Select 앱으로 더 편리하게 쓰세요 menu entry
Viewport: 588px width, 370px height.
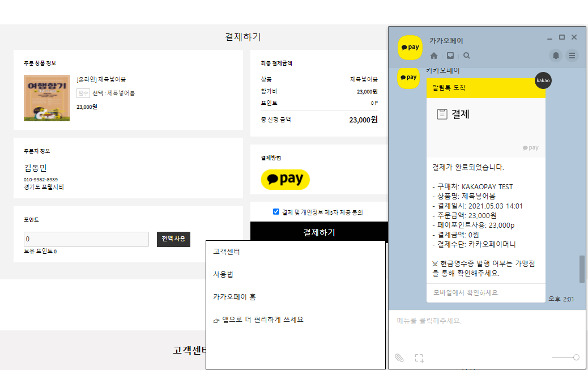(258, 320)
